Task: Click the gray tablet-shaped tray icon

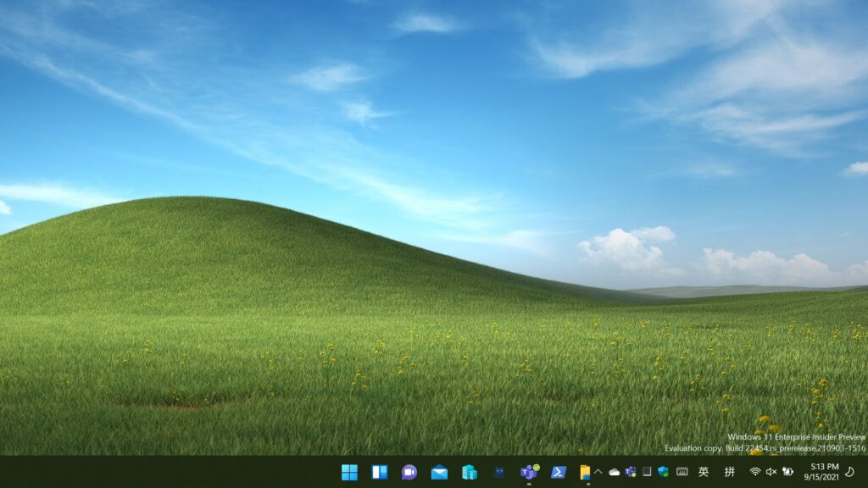Action: click(x=647, y=472)
